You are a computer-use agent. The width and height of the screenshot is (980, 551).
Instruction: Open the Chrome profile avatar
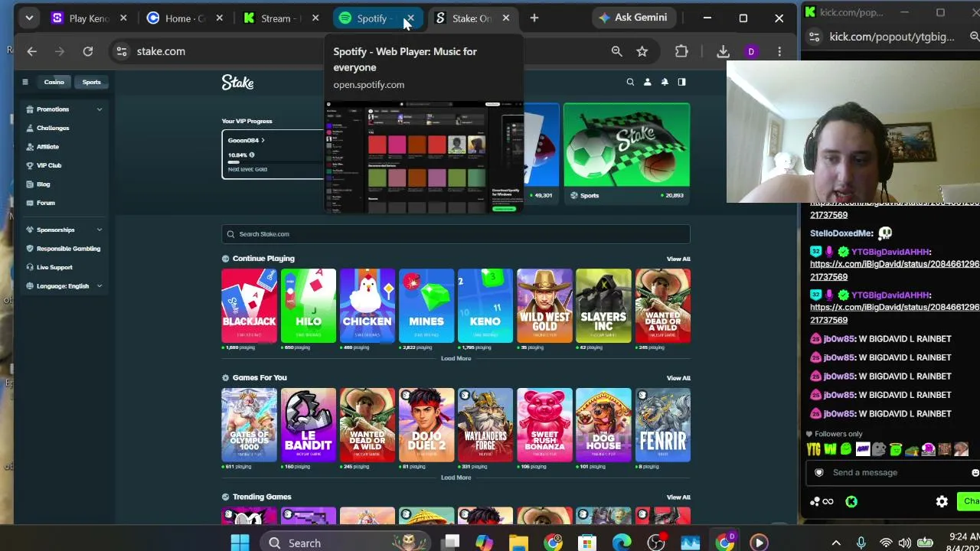751,51
